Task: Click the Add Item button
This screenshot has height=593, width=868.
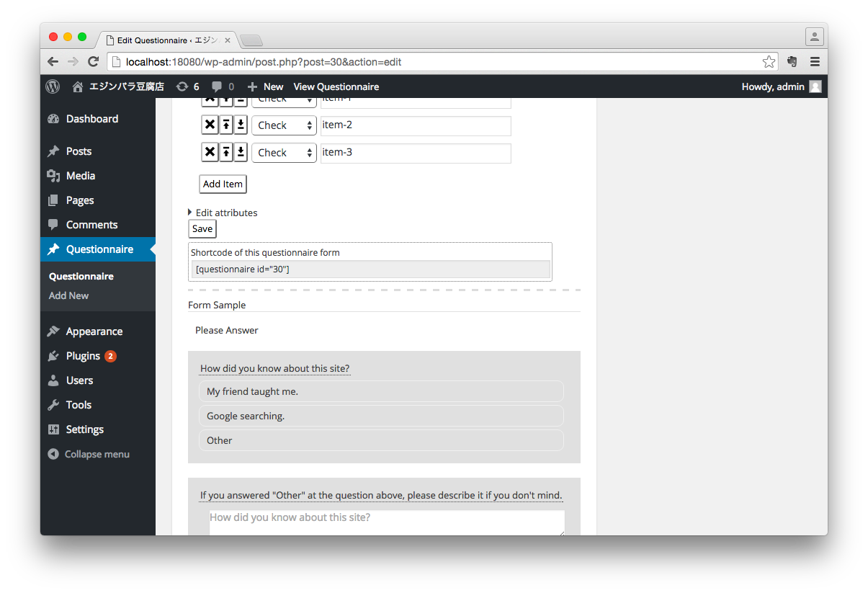Action: pos(223,184)
